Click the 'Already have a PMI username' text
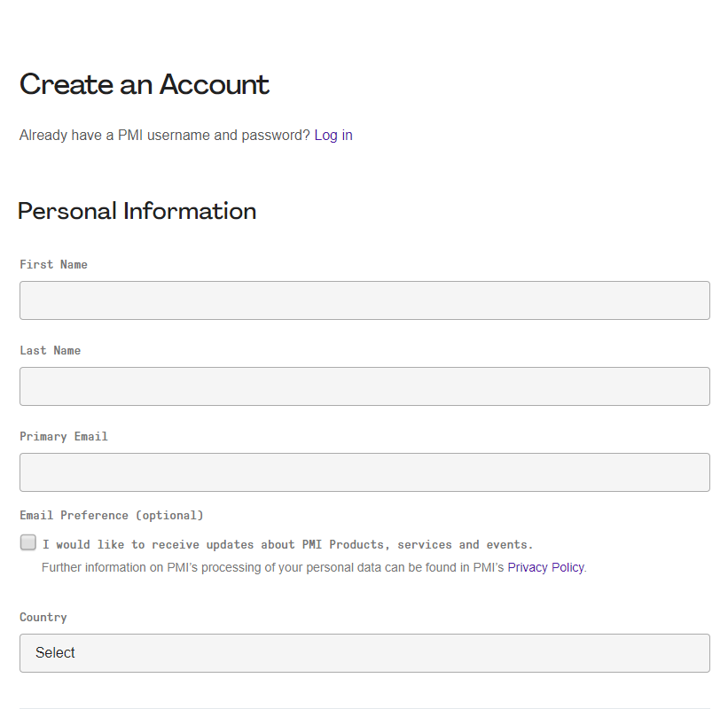728x709 pixels. 164,135
